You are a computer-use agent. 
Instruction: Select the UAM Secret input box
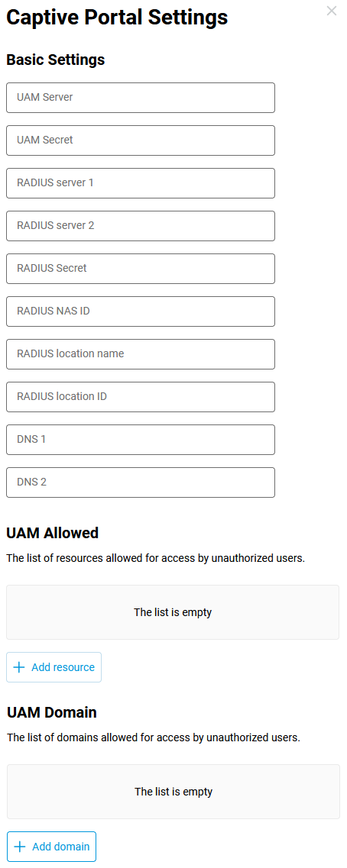pos(140,140)
